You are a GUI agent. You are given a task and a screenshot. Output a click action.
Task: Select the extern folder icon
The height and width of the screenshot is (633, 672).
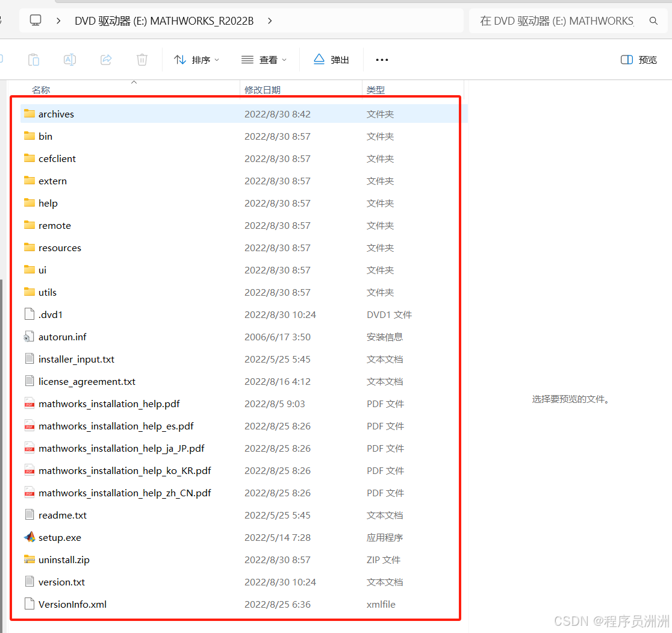tap(30, 181)
